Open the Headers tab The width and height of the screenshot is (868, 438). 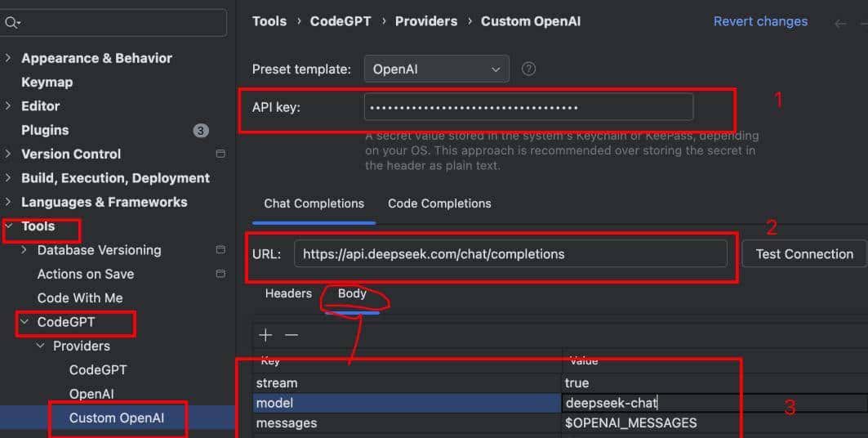288,293
